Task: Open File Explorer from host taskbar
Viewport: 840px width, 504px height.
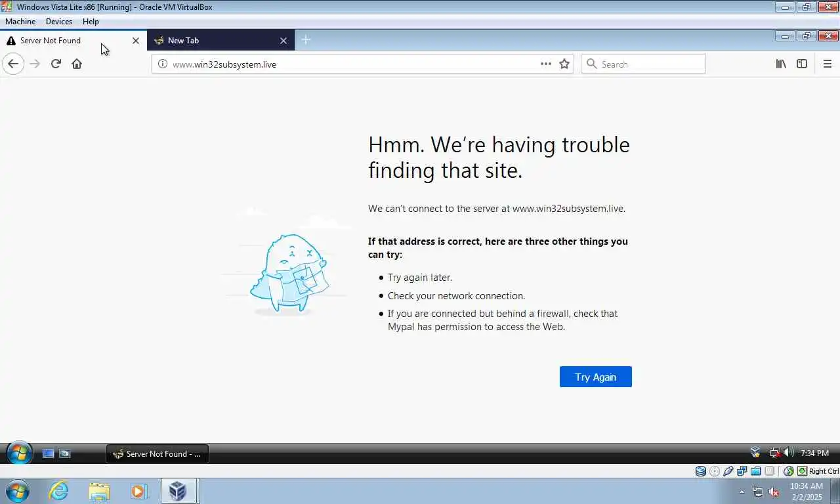Action: pyautogui.click(x=99, y=491)
